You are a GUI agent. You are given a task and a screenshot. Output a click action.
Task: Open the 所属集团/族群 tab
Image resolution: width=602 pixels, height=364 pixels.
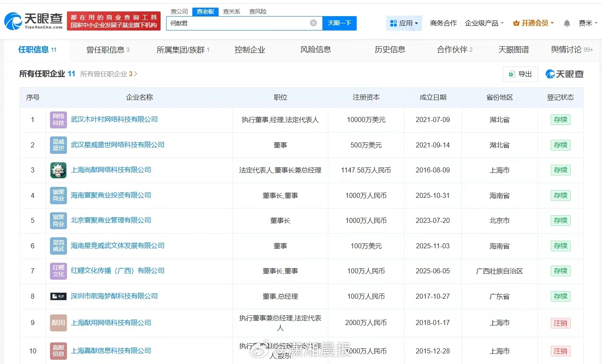click(x=183, y=50)
